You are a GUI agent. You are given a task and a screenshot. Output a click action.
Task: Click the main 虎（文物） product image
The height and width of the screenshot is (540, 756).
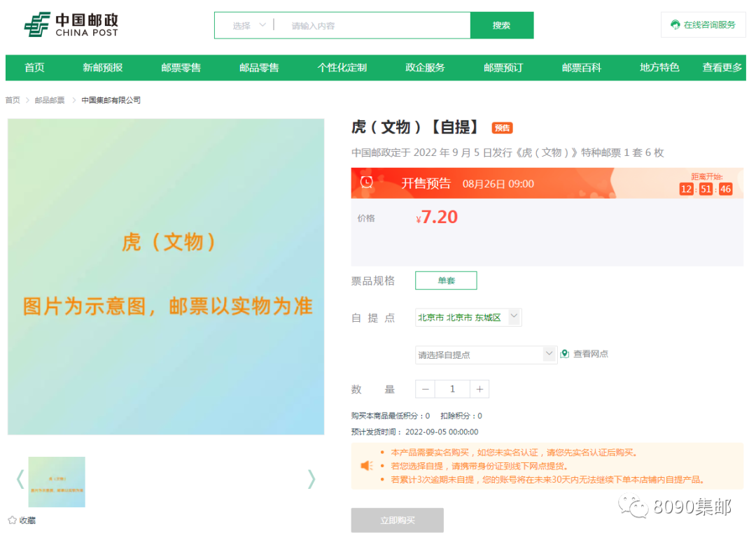(166, 276)
